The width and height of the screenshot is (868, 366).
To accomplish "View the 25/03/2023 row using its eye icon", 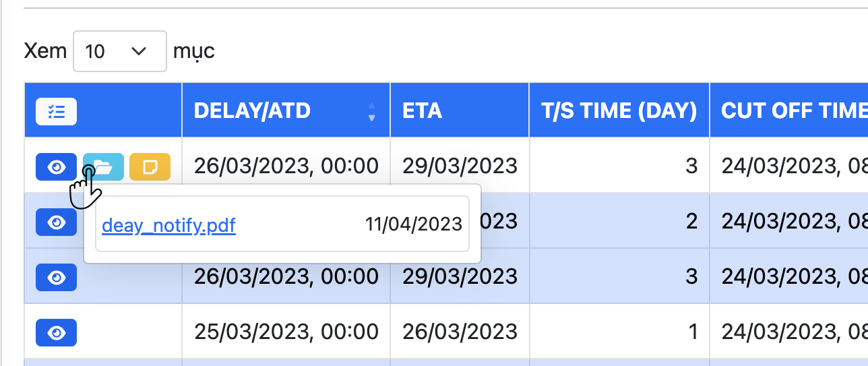I will tap(56, 332).
